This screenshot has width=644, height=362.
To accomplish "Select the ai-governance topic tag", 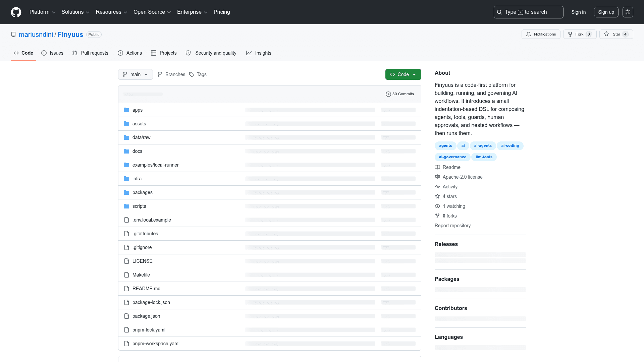I will 452,157.
